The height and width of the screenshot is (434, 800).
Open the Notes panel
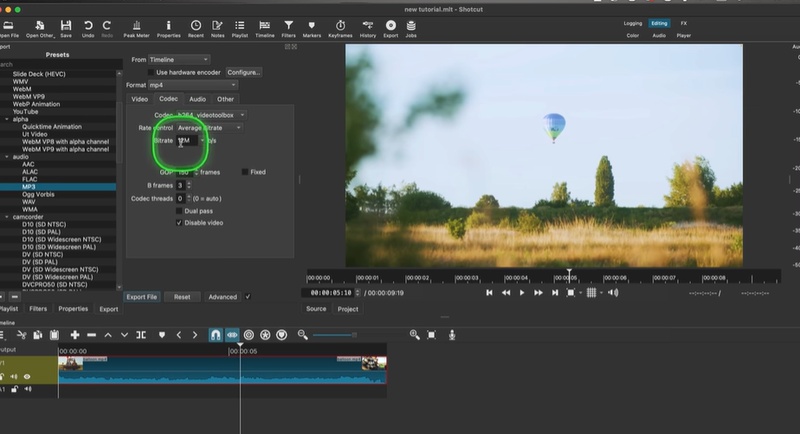[x=217, y=29]
